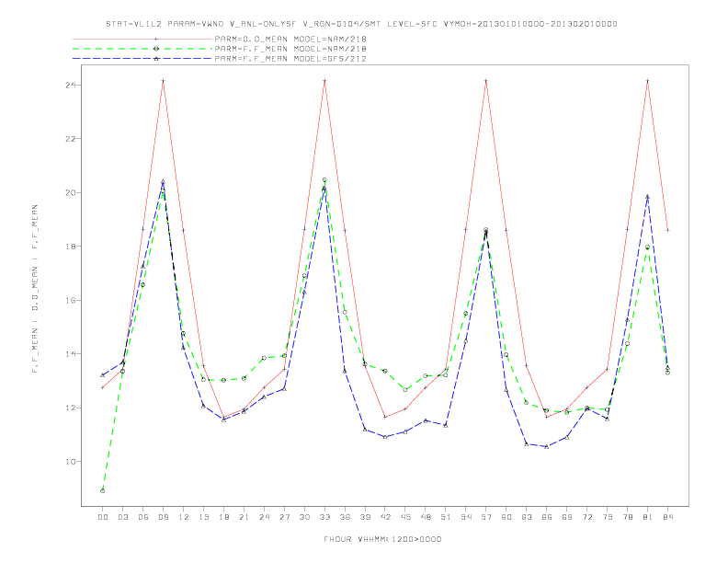The height and width of the screenshot is (563, 728).
Task: Click x-axis tick label 36
Action: click(345, 517)
